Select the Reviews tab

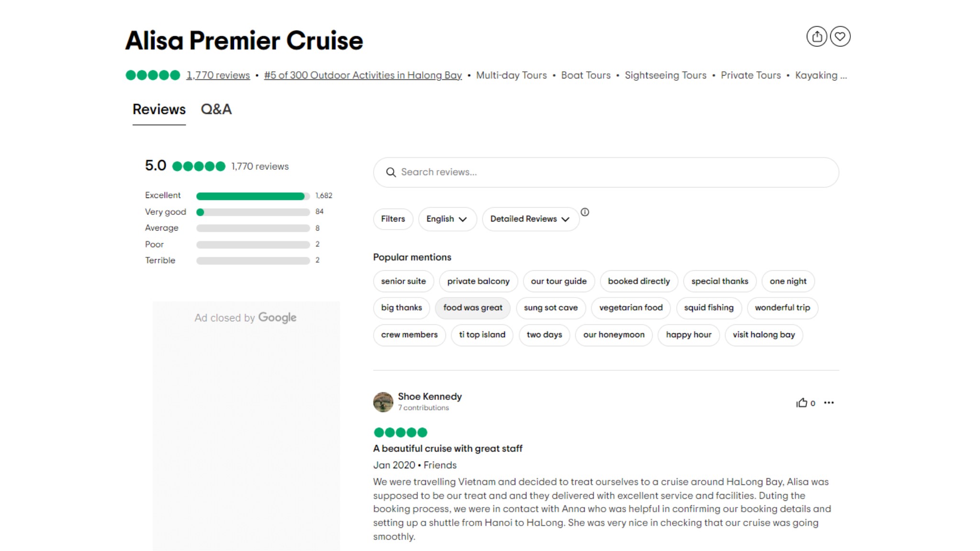159,110
